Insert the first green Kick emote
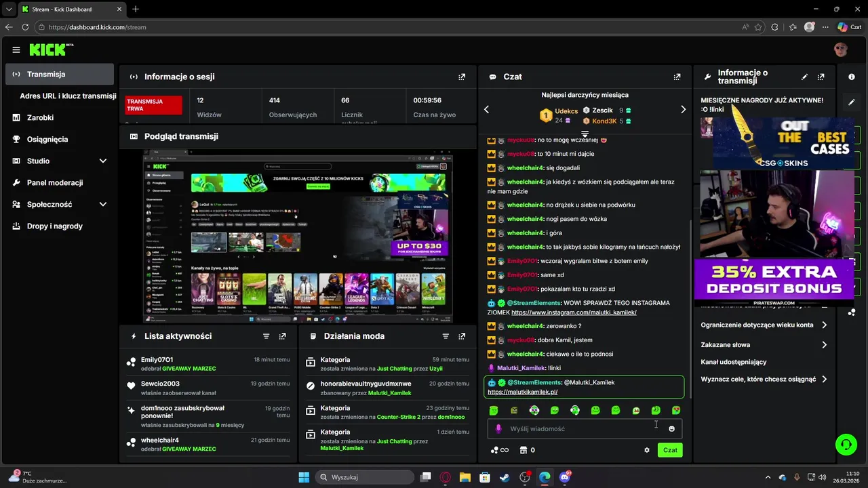 point(494,410)
